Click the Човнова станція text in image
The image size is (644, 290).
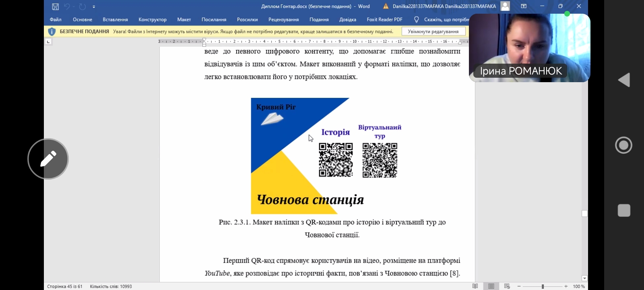(310, 199)
